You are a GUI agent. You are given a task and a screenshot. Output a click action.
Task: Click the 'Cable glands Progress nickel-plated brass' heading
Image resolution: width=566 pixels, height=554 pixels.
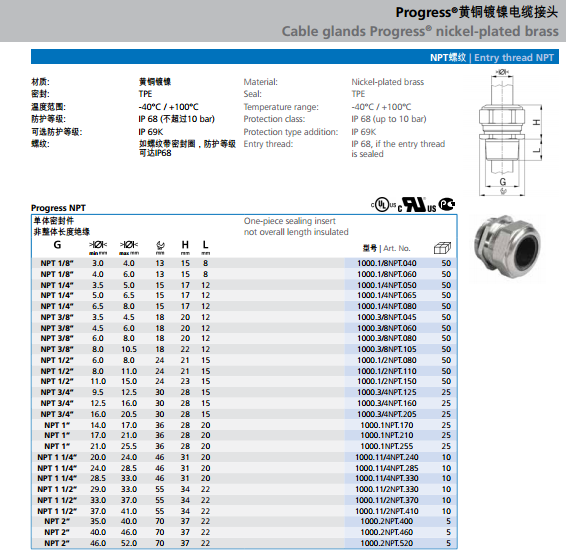click(420, 31)
